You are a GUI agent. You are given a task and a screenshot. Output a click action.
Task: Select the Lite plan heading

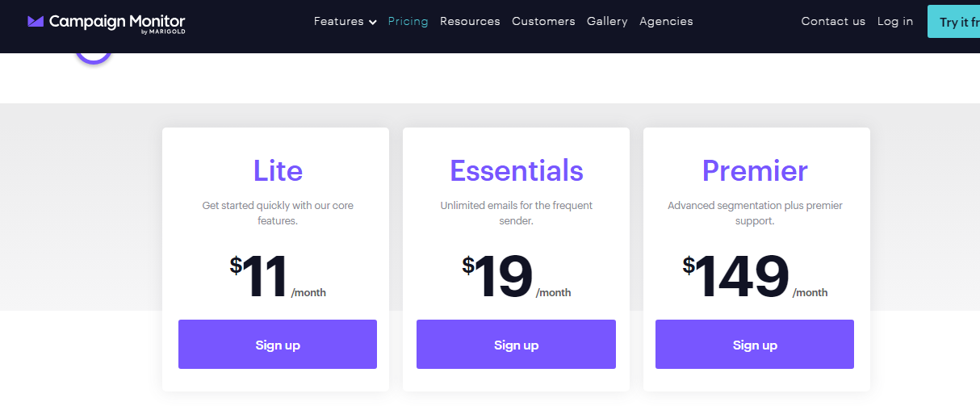(x=278, y=170)
